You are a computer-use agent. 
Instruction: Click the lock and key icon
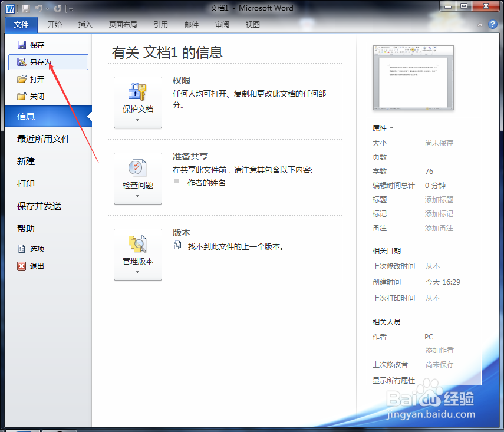(x=137, y=92)
